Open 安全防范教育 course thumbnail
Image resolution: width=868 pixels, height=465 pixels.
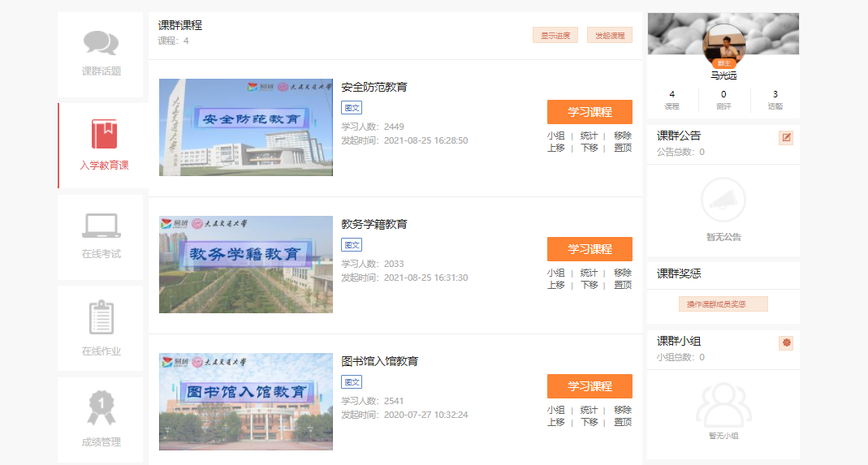pyautogui.click(x=246, y=127)
